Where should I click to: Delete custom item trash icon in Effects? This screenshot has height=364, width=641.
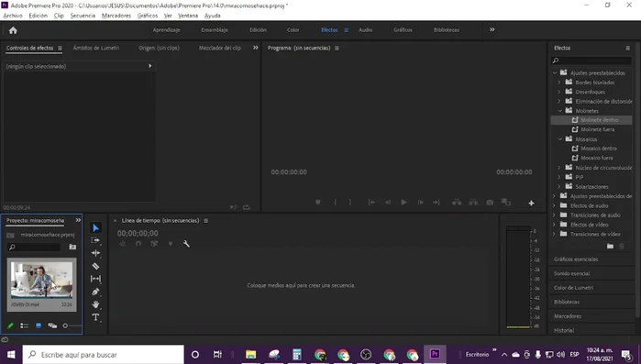pyautogui.click(x=622, y=246)
